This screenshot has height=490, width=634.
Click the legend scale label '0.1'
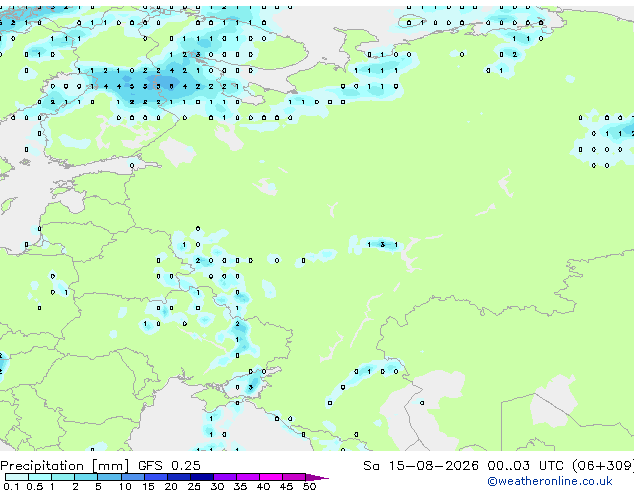[x=11, y=486]
